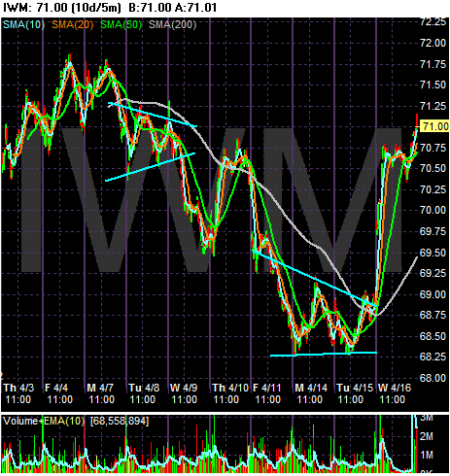Click the 1M volume axis label

[x=427, y=456]
